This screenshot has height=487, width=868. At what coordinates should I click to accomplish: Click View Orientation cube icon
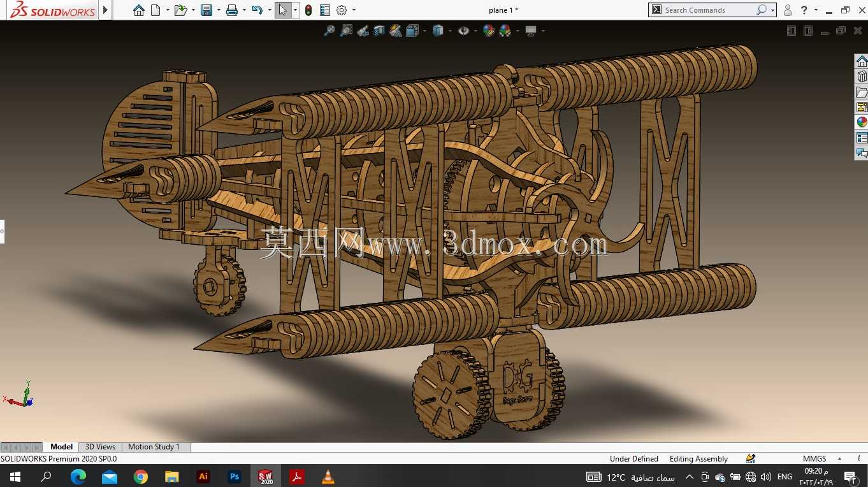[x=412, y=31]
